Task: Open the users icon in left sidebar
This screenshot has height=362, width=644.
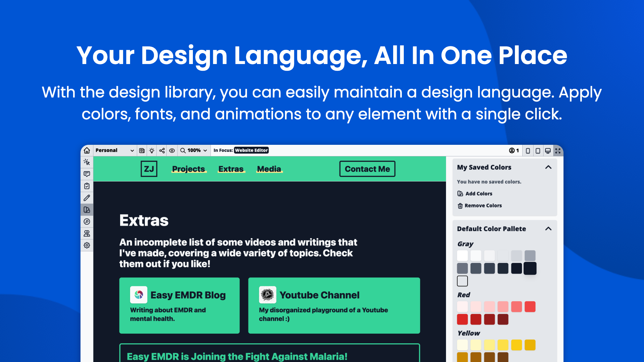Action: coord(87,234)
